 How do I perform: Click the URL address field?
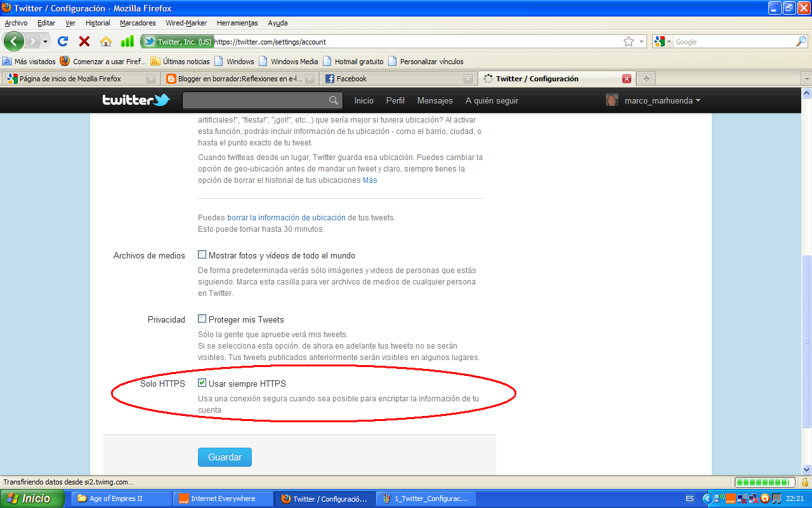[x=416, y=42]
